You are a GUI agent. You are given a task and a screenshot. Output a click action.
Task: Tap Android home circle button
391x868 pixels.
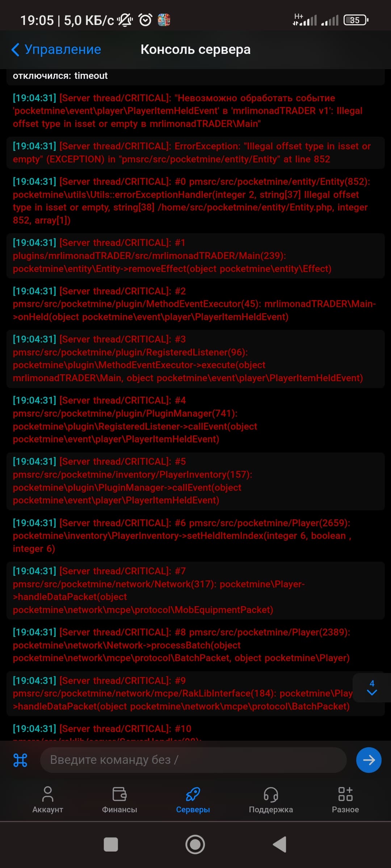[195, 844]
